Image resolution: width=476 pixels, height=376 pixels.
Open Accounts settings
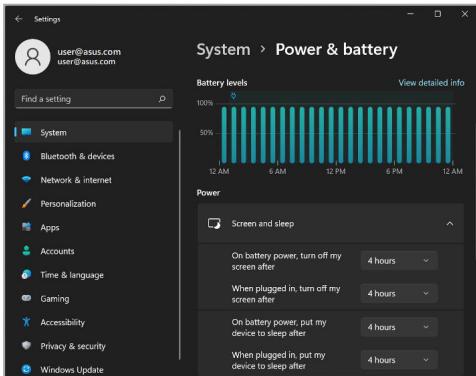pyautogui.click(x=94, y=251)
